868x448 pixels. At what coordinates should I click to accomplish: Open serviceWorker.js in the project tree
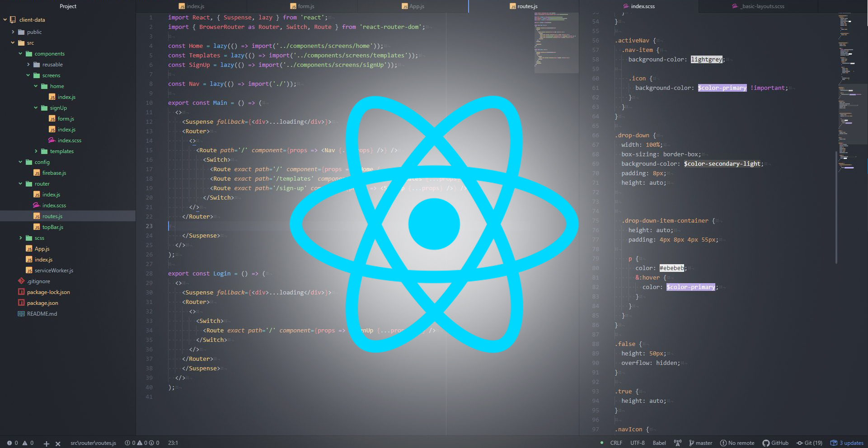coord(49,271)
